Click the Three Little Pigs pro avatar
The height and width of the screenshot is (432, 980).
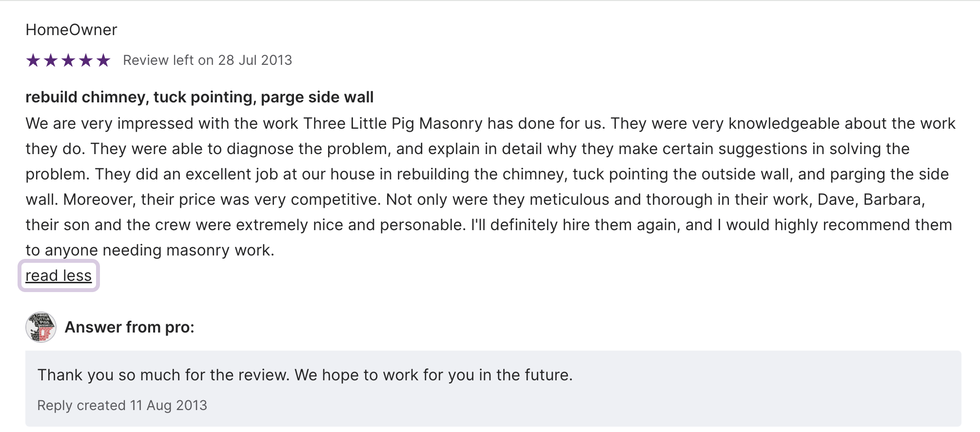coord(41,327)
